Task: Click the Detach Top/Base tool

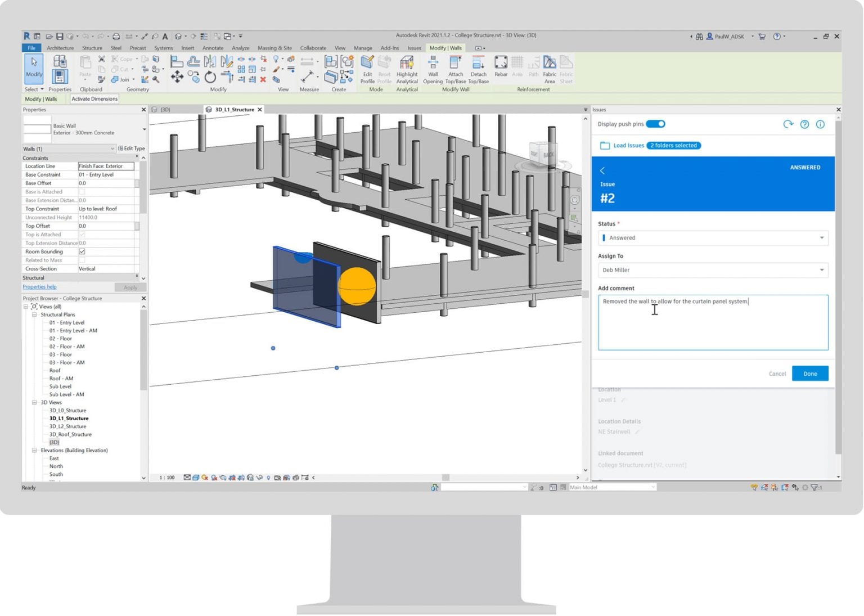Action: [478, 69]
